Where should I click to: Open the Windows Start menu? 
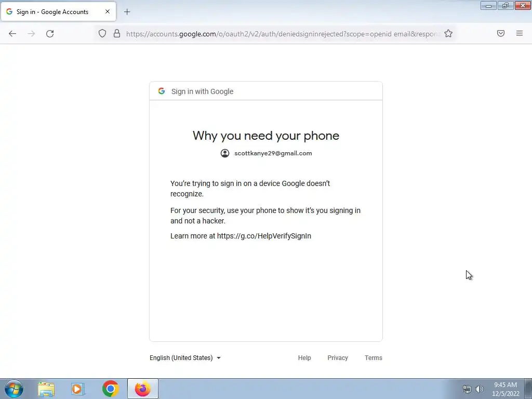14,389
